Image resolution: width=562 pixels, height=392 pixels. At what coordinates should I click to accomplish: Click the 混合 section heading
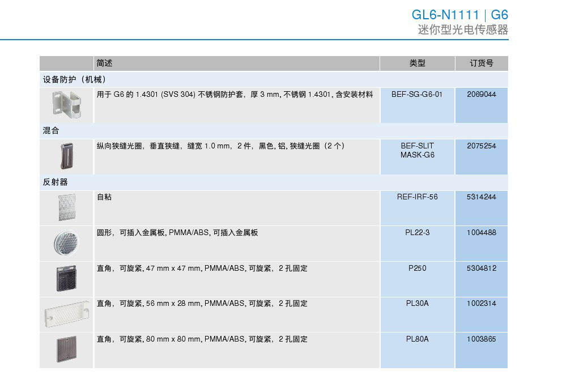(x=51, y=130)
